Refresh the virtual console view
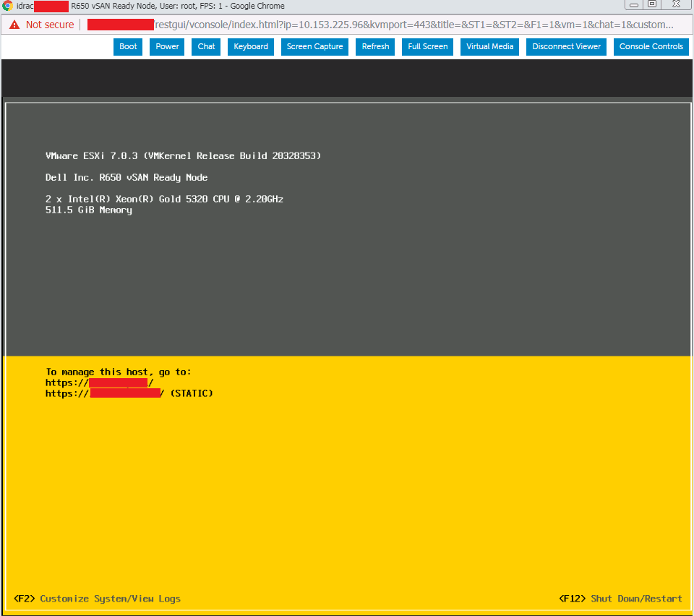 point(375,46)
